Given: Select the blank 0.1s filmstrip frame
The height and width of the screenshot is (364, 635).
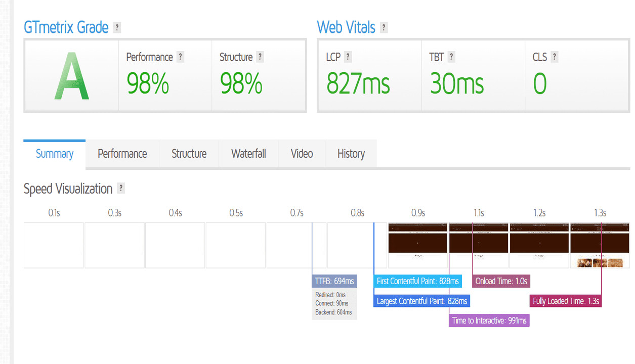Looking at the screenshot, I should tap(54, 245).
